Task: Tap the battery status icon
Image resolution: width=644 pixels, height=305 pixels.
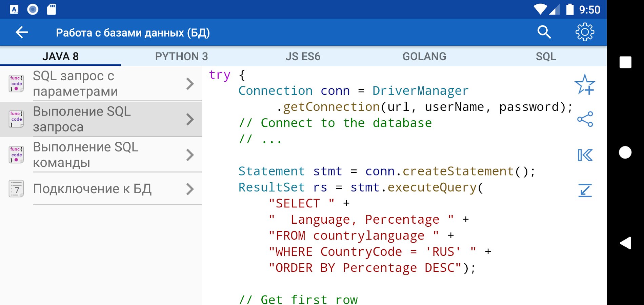Action: (570, 9)
